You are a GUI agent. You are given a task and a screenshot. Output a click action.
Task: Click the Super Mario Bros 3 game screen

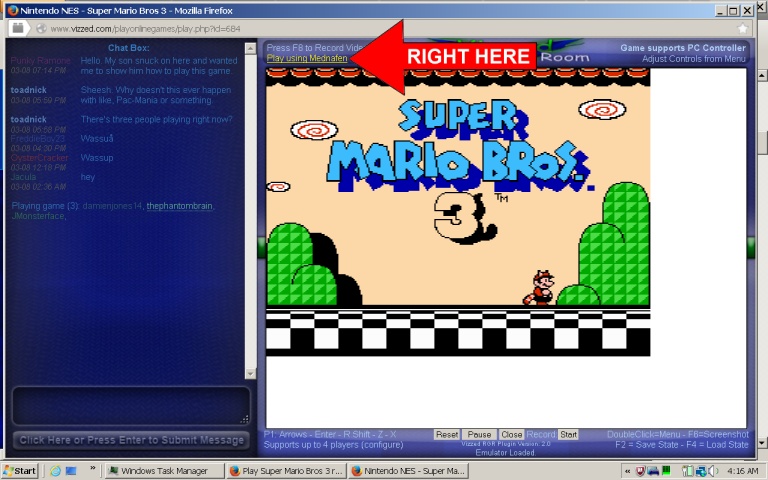[x=458, y=212]
